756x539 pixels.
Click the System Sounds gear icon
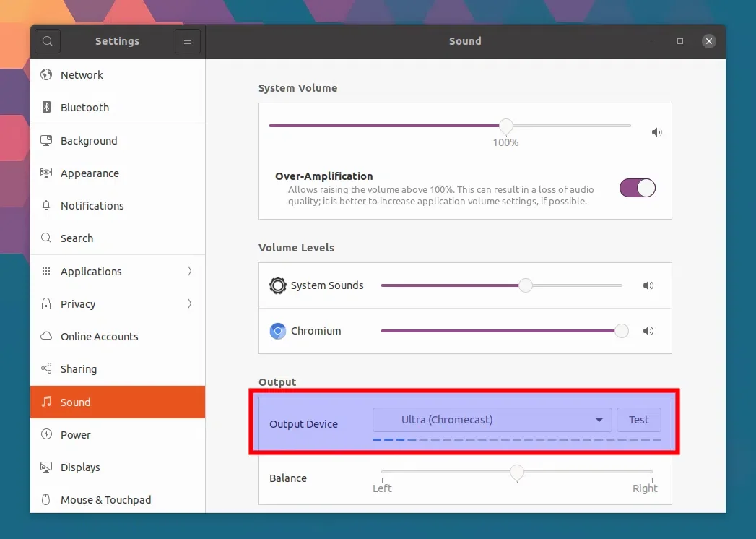(x=278, y=285)
